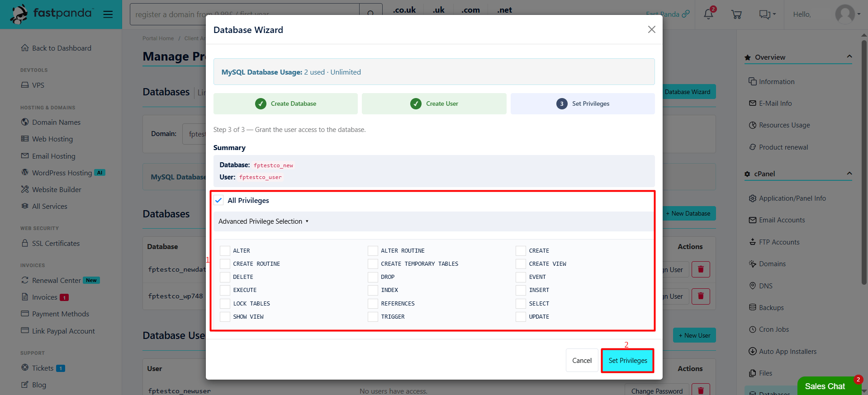Viewport: 868px width, 395px height.
Task: Delete the fptestco_newdat database with trash icon
Action: 701,269
